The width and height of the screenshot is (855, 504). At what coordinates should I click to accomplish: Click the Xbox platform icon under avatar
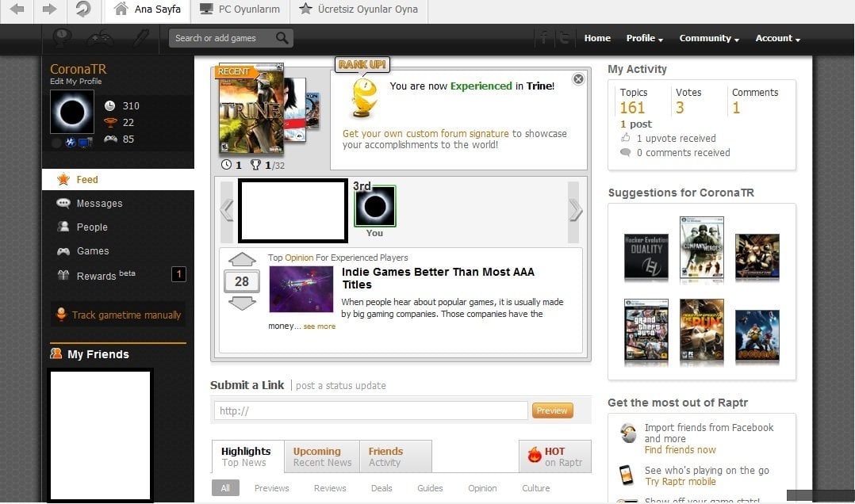coord(71,143)
